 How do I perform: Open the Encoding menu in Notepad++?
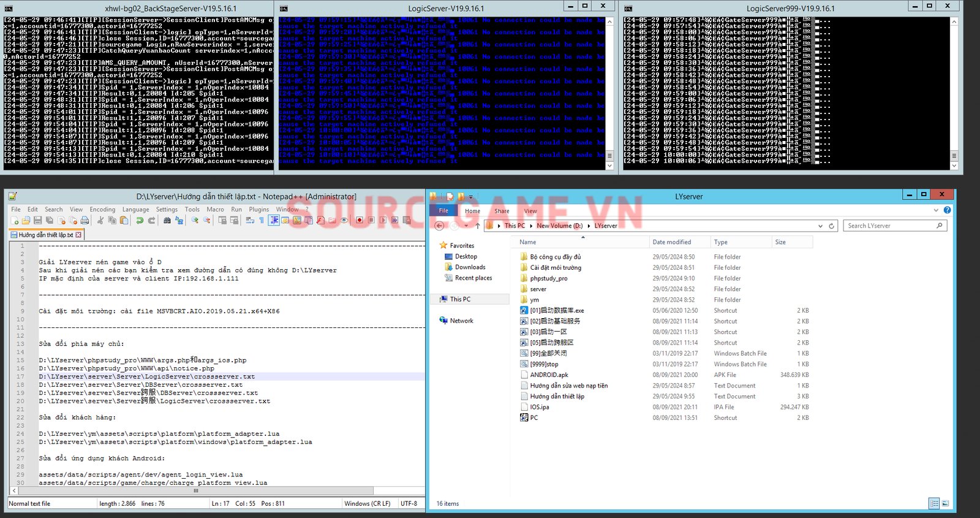click(x=102, y=210)
